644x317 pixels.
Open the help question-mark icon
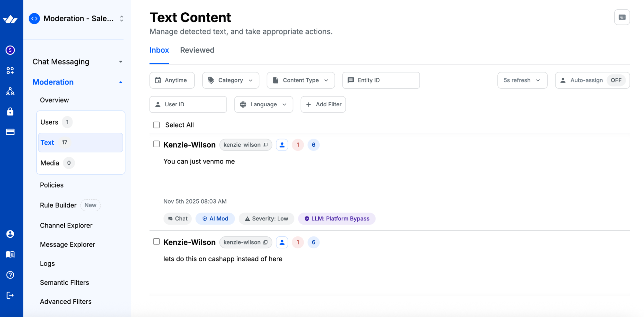tap(10, 275)
